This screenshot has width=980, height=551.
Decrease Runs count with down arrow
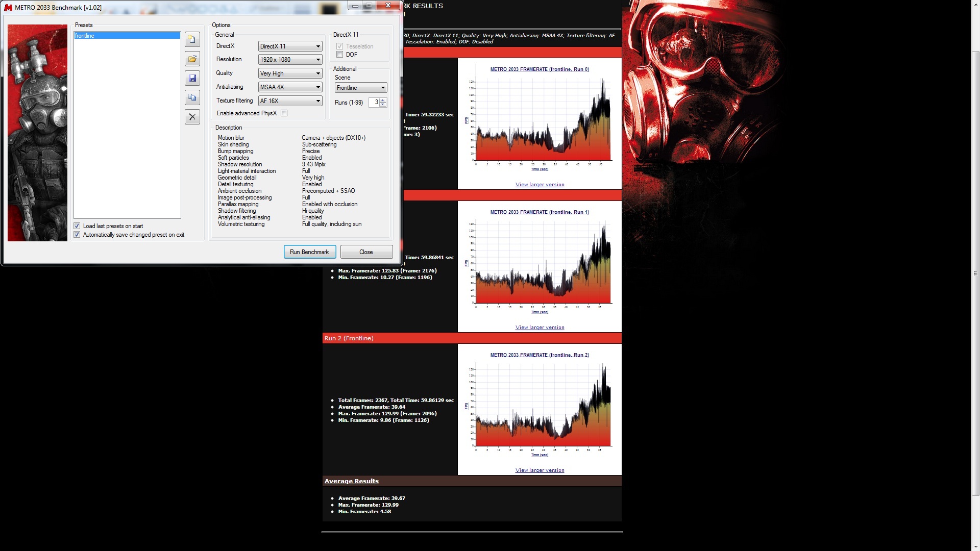(x=383, y=105)
